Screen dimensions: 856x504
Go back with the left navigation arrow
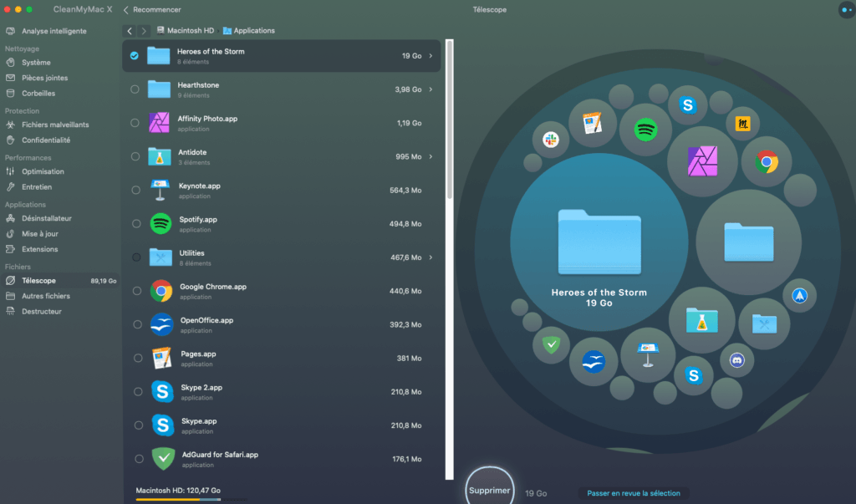(130, 31)
